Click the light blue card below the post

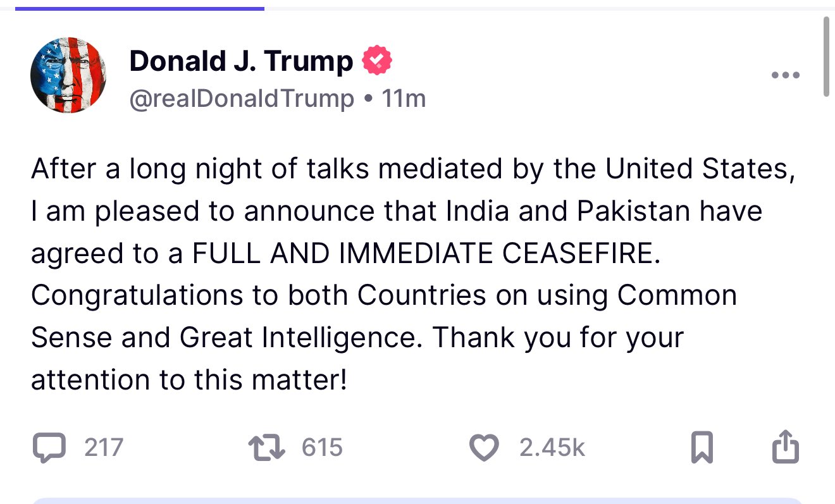pos(417,501)
